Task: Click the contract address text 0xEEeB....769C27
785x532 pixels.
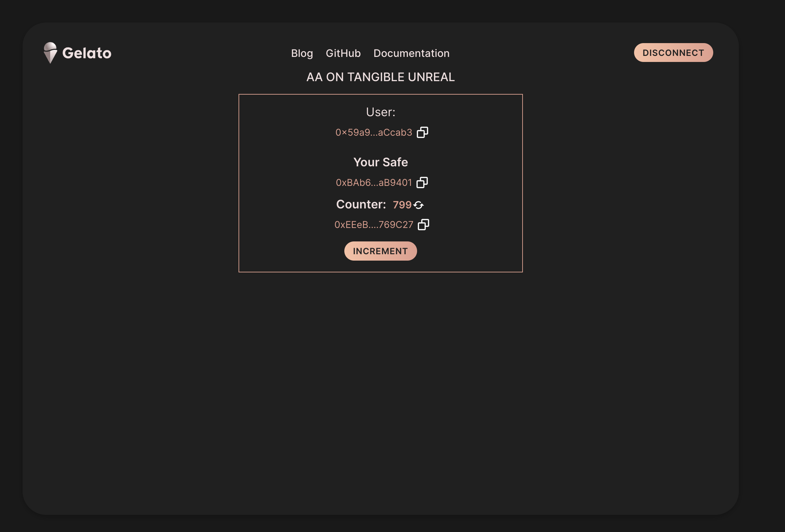Action: click(373, 225)
